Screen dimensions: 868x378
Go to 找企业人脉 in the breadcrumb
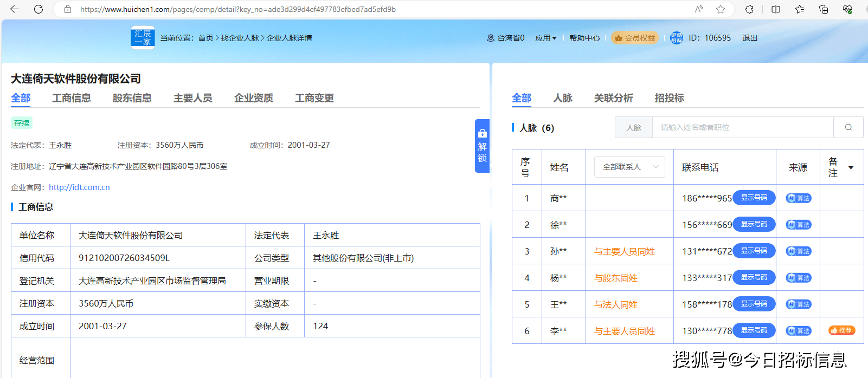[x=240, y=38]
